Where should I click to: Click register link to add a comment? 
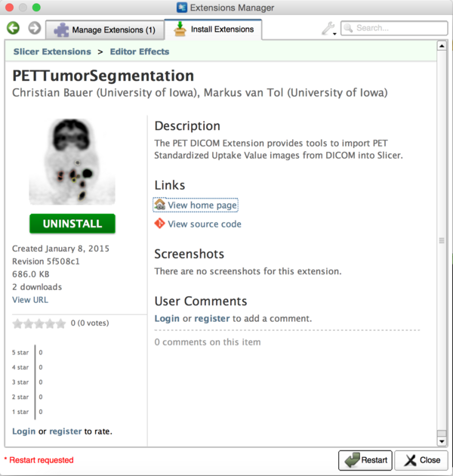(212, 318)
